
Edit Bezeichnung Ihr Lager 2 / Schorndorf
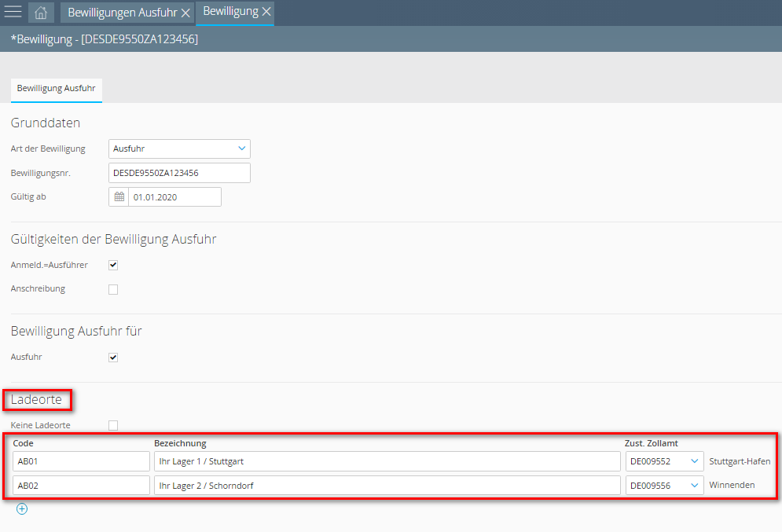[x=387, y=486]
